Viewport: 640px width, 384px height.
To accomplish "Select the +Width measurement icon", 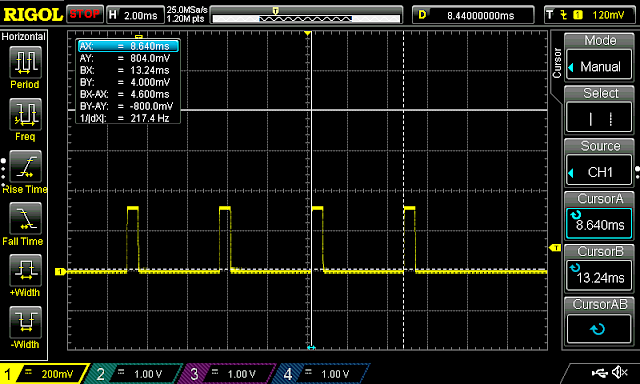I will point(25,270).
